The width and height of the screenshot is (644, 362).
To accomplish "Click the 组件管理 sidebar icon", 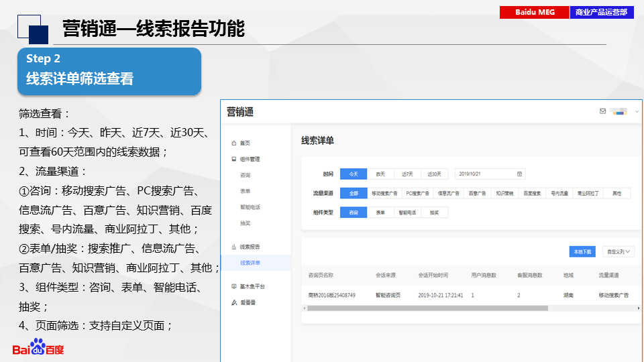I will pos(233,160).
